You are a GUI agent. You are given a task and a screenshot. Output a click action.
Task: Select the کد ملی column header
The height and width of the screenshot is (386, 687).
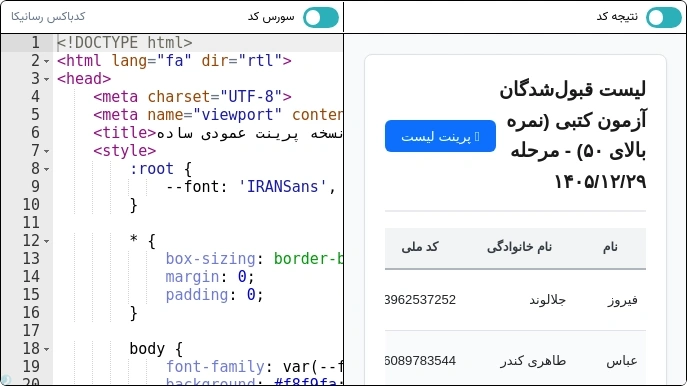click(x=420, y=247)
